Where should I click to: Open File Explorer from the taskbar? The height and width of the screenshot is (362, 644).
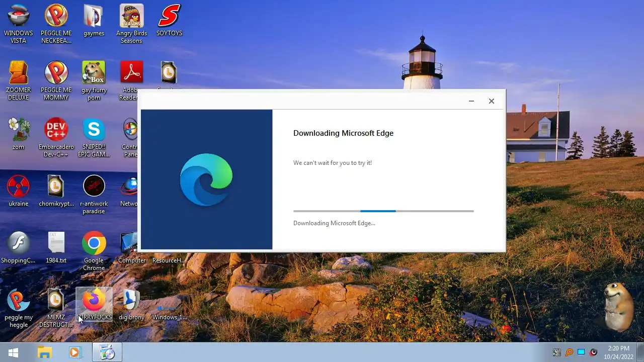pos(45,352)
